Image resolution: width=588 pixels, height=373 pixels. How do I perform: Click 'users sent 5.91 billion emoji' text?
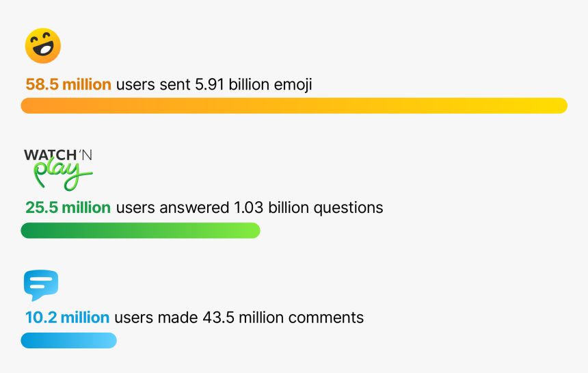click(x=214, y=85)
